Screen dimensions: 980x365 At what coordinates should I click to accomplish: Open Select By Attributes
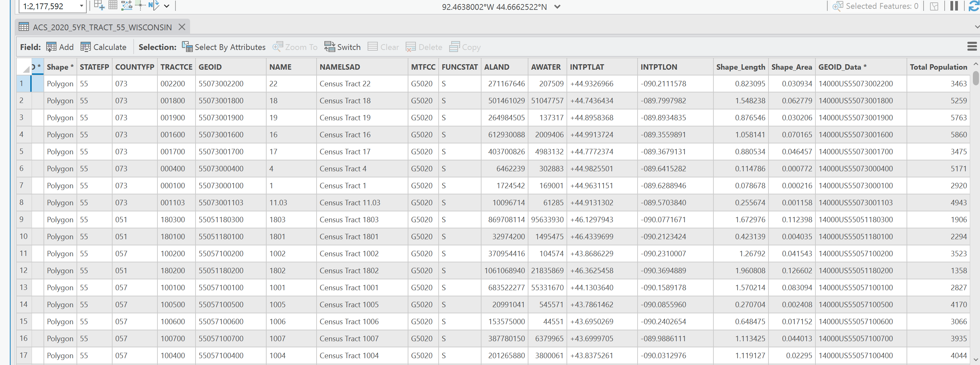pos(224,47)
